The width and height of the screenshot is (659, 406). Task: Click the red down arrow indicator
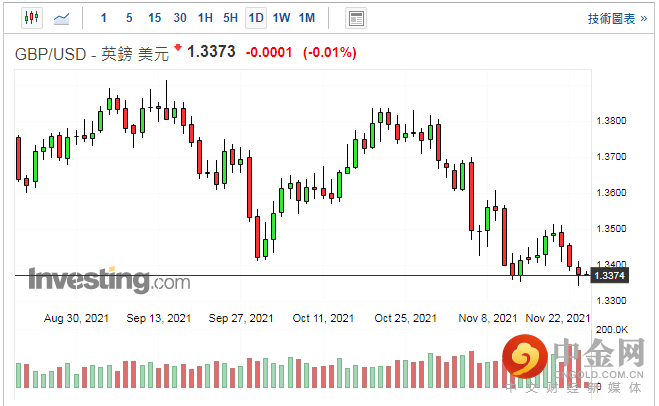pyautogui.click(x=178, y=47)
